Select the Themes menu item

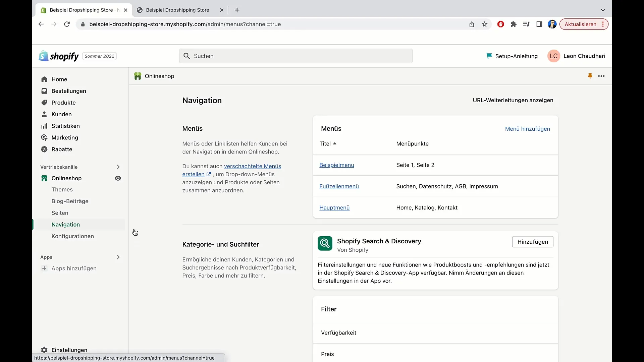pyautogui.click(x=62, y=189)
